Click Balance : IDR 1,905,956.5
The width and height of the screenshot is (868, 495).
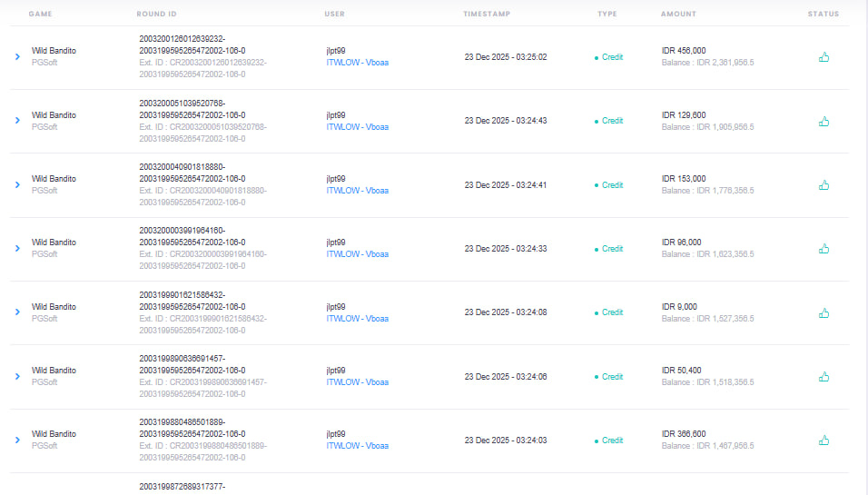(x=707, y=127)
